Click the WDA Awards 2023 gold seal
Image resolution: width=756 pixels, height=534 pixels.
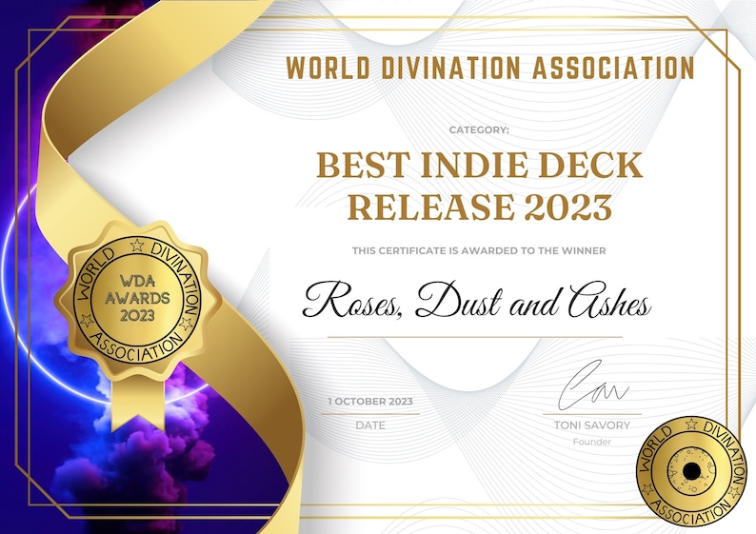click(137, 300)
